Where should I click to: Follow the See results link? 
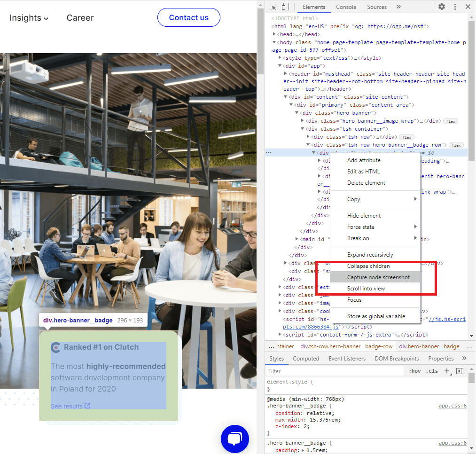(67, 406)
